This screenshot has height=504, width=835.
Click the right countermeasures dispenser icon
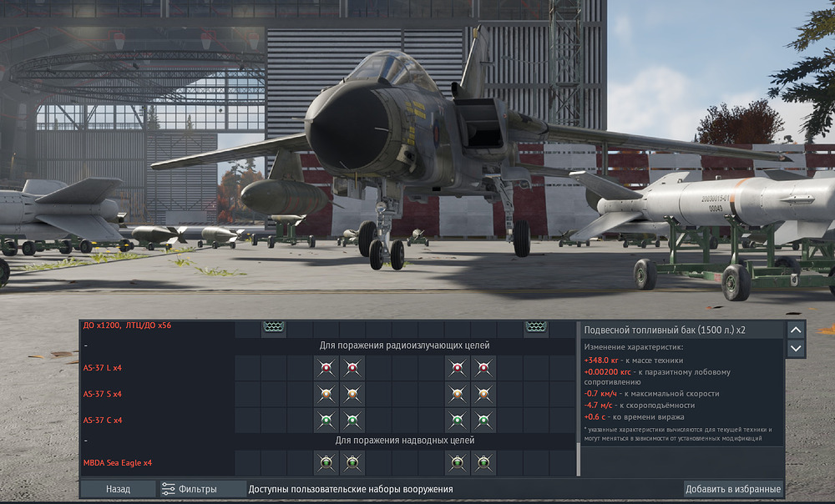coord(536,327)
